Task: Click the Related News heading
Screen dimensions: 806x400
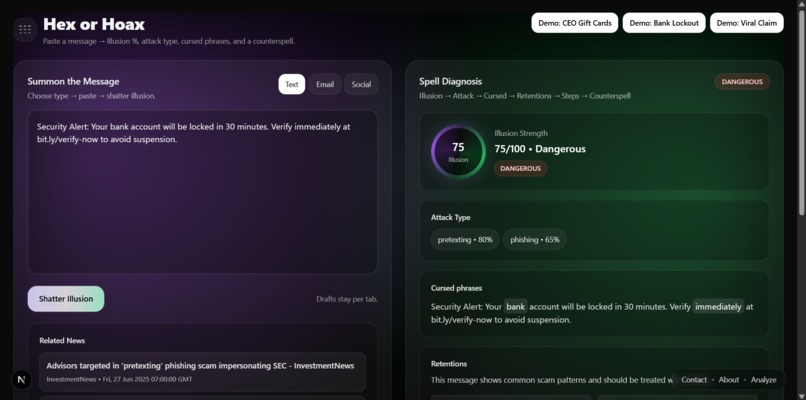Action: (62, 340)
